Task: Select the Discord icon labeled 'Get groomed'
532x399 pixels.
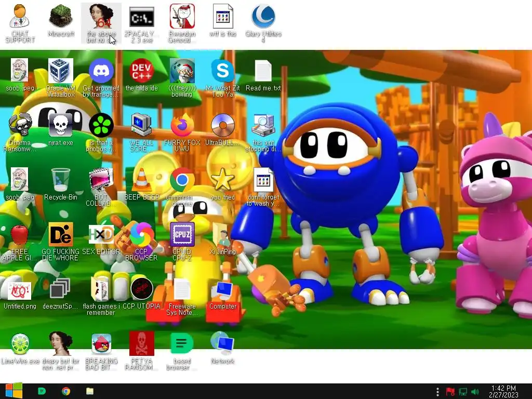Action: (101, 71)
